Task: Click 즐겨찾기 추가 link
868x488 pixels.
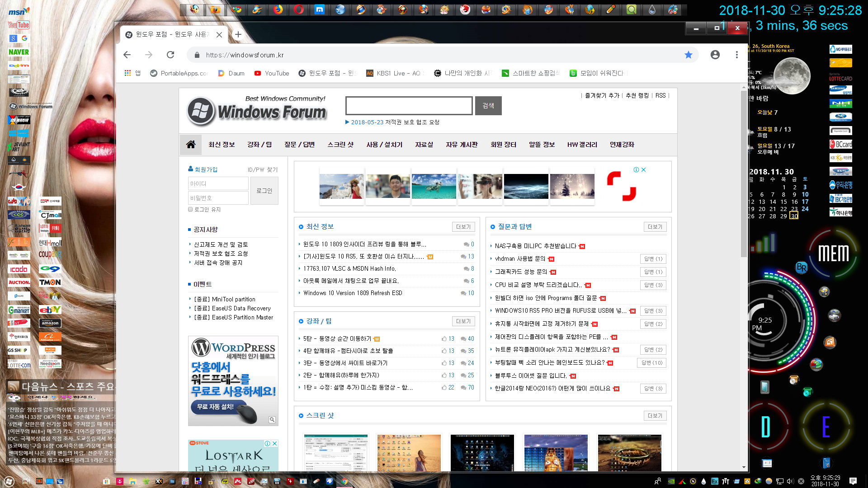Action: (602, 96)
